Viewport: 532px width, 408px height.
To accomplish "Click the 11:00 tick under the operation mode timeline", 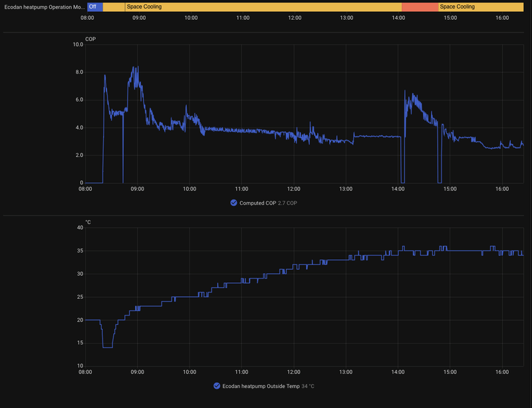I will point(243,18).
